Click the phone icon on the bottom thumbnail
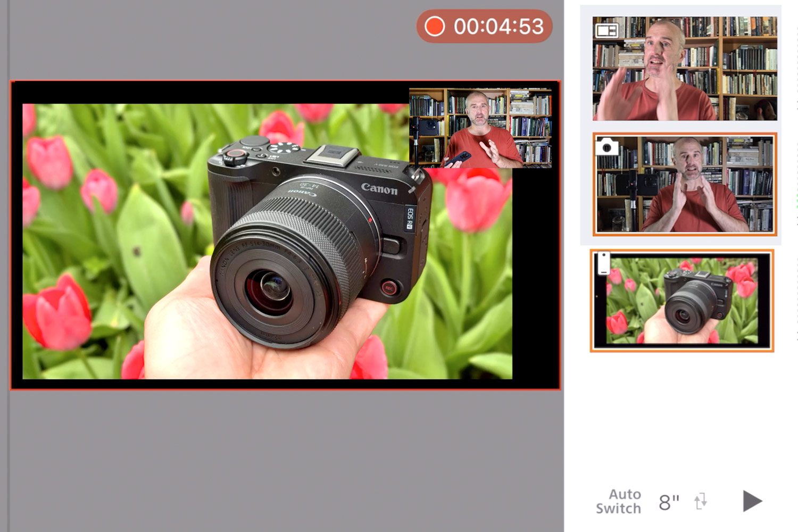Viewport: 798px width, 532px height. coord(604,263)
